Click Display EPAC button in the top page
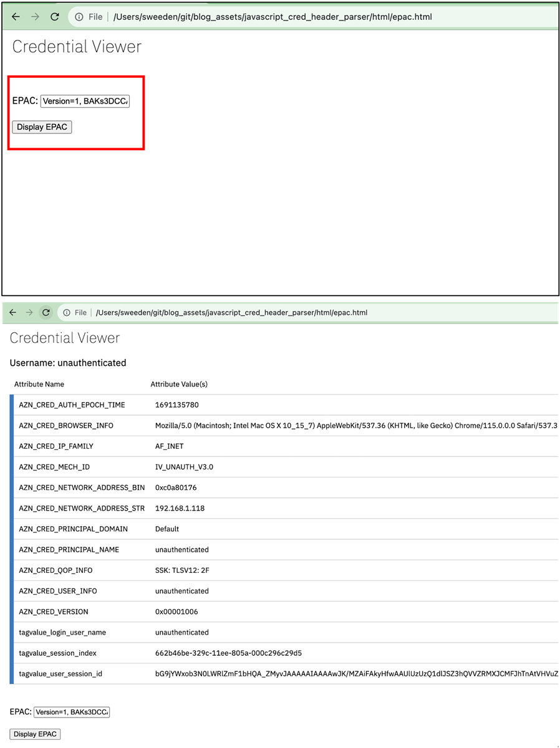The width and height of the screenshot is (560, 748). coord(42,127)
